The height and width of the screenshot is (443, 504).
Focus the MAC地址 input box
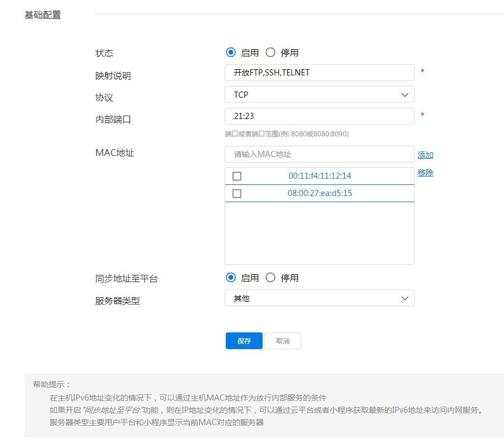coord(319,154)
